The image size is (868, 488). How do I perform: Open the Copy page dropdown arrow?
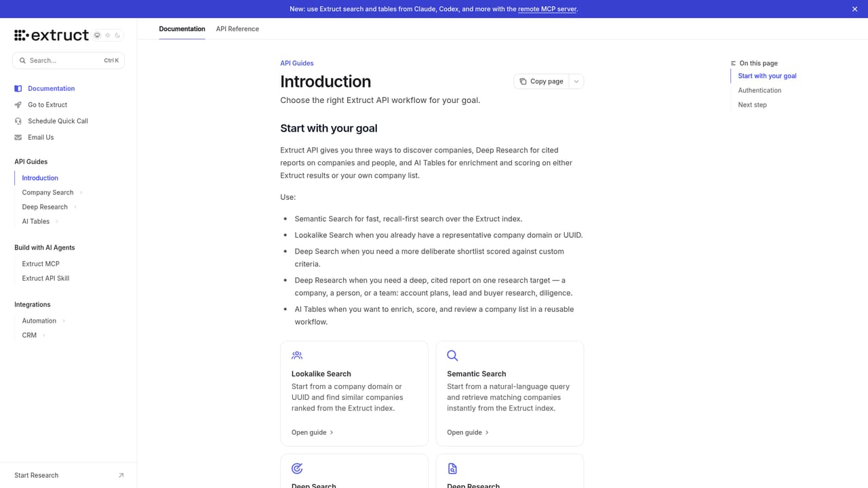tap(576, 81)
